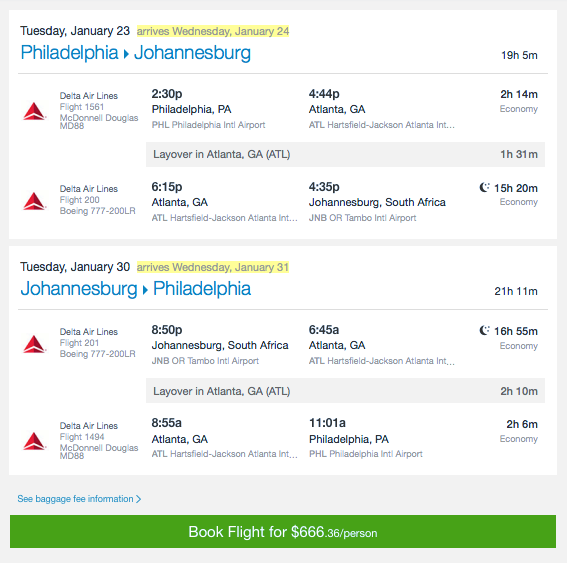Click the overnight moon icon beside 16h 55m
This screenshot has height=563, width=567.
484,330
